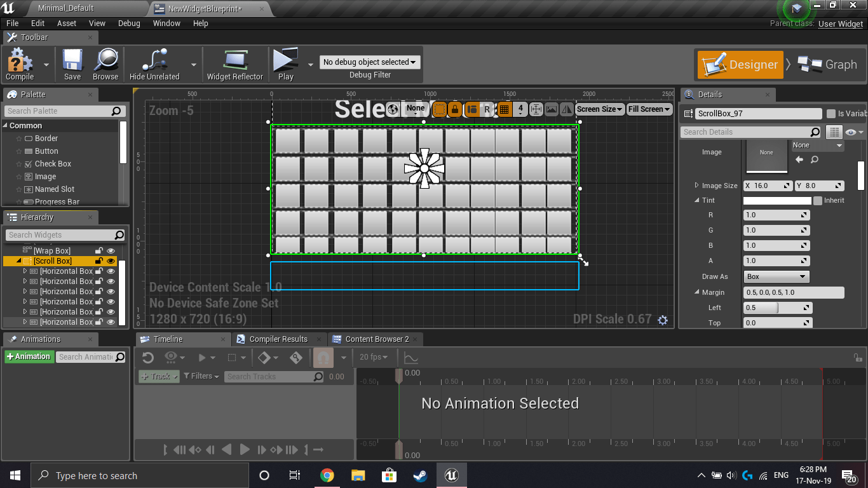Switch to Content Browser 2 tab
The image size is (868, 488).
coord(377,339)
